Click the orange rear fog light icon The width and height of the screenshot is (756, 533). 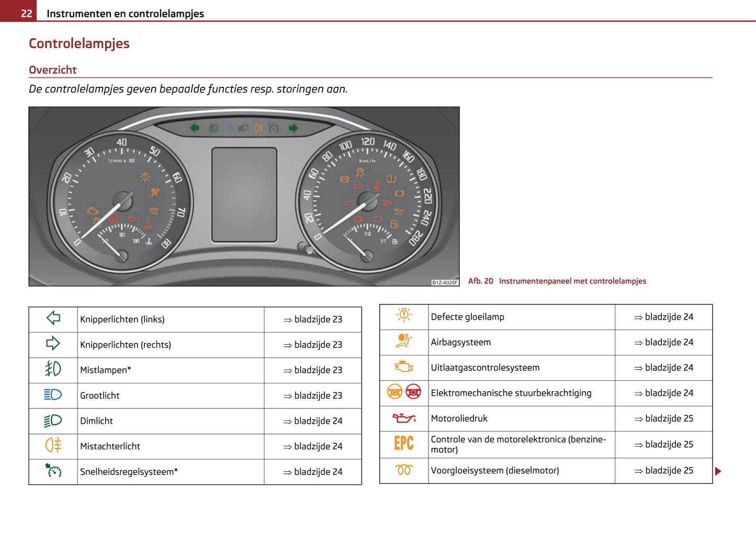coord(53,446)
